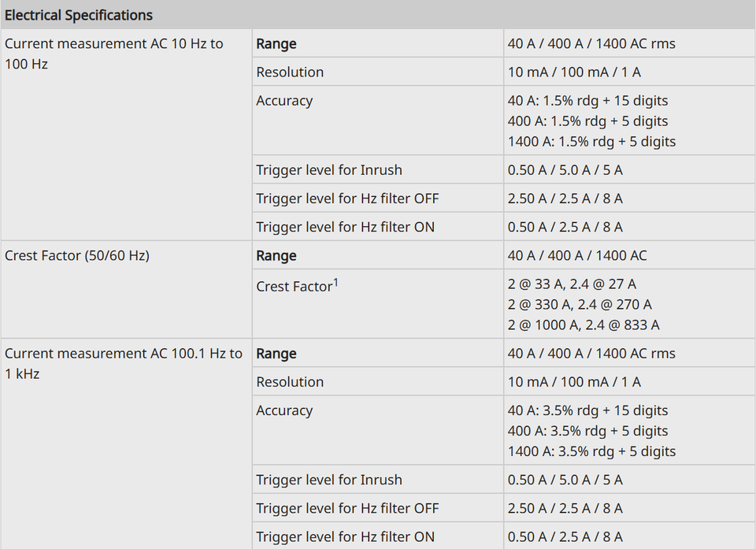Viewport: 756px width, 549px height.
Task: Click the Crest Factor (50/60 Hz) row label
Action: 77,255
